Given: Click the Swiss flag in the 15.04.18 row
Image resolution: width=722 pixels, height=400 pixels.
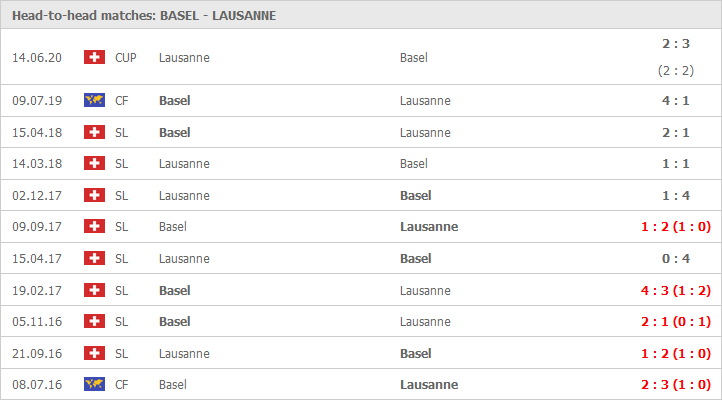Looking at the screenshot, I should [x=94, y=132].
